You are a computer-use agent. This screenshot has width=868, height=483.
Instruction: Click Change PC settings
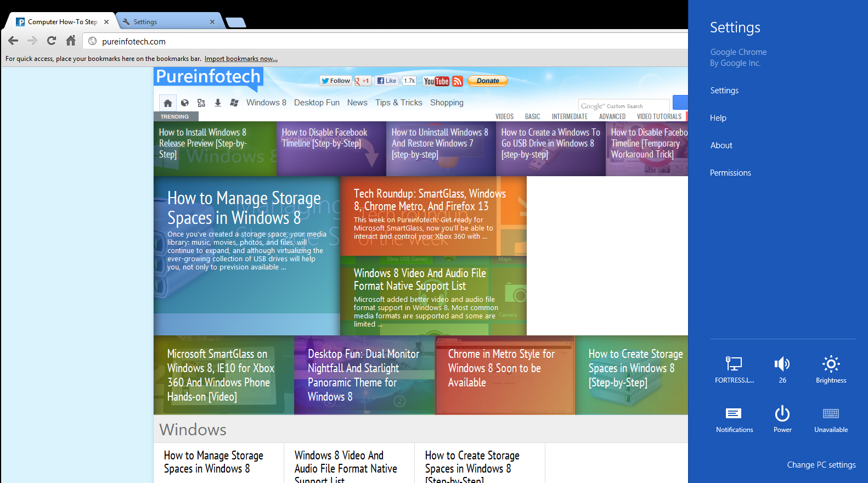click(821, 465)
